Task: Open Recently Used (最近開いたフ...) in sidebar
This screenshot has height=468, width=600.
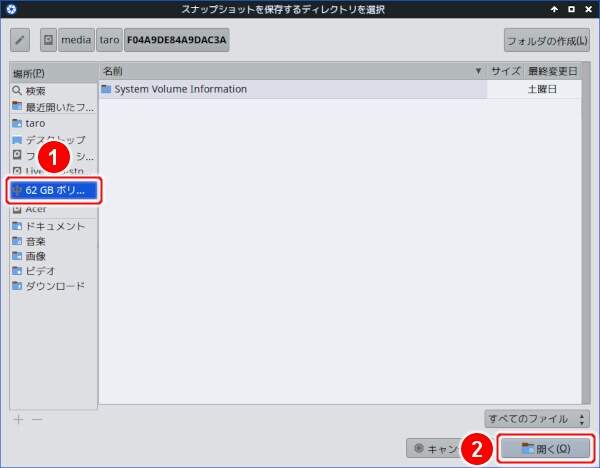Action: tap(55, 107)
